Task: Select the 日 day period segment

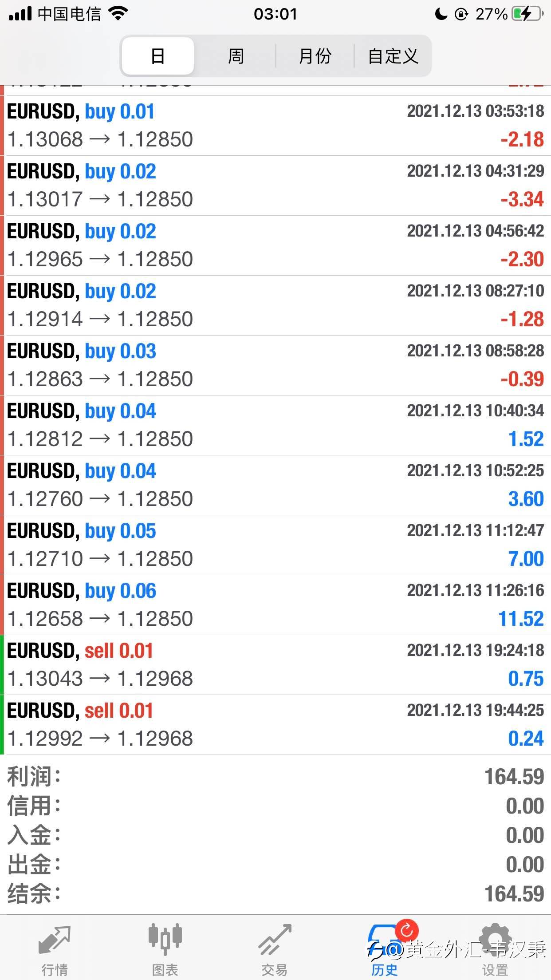Action: click(158, 56)
